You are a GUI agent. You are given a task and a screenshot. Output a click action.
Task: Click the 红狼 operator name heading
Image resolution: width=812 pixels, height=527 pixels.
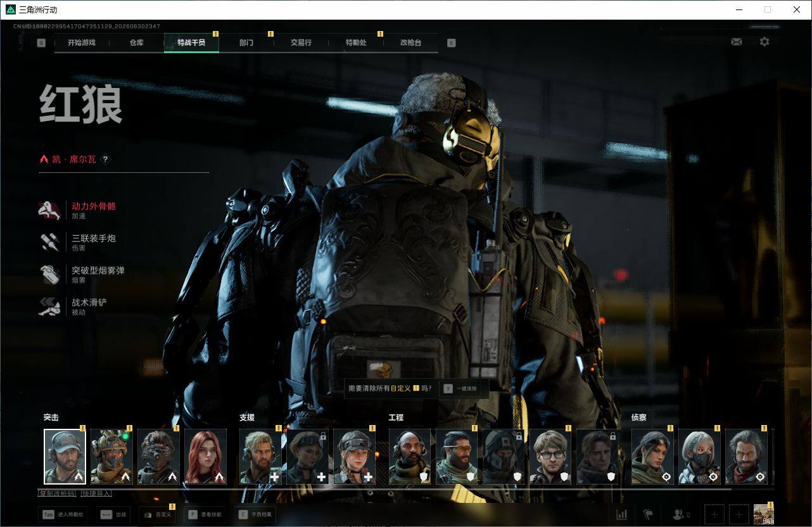81,105
